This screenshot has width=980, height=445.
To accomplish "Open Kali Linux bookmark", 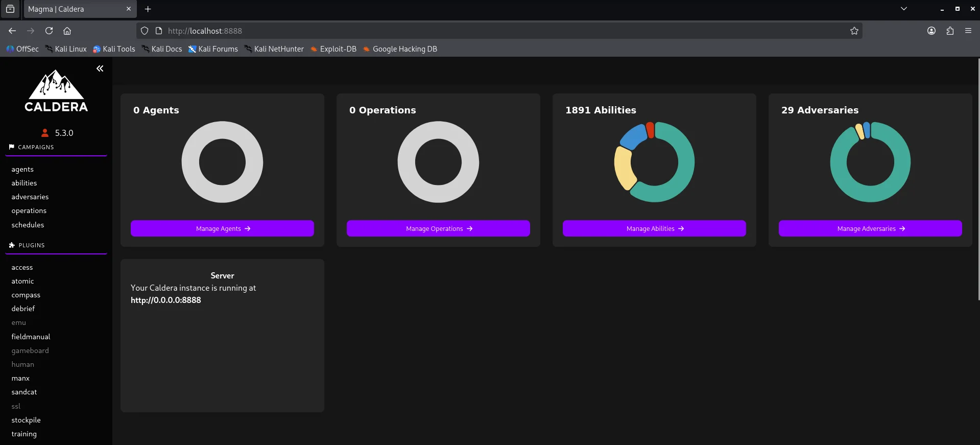I will 66,49.
